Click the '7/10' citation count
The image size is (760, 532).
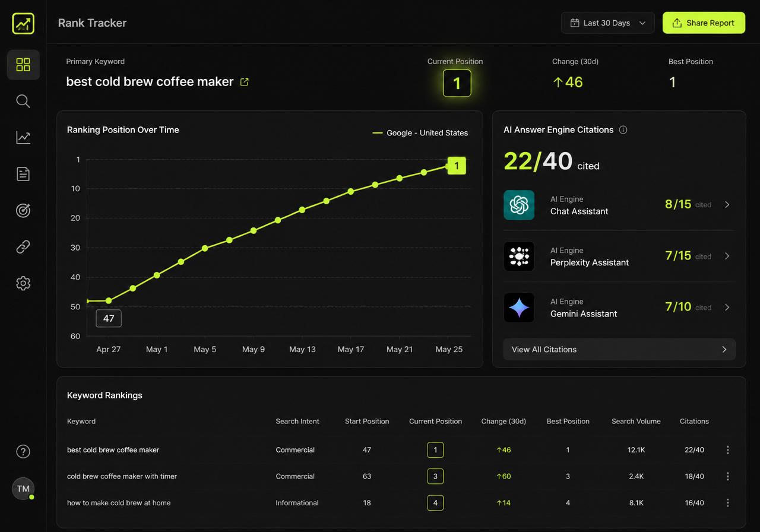click(678, 306)
